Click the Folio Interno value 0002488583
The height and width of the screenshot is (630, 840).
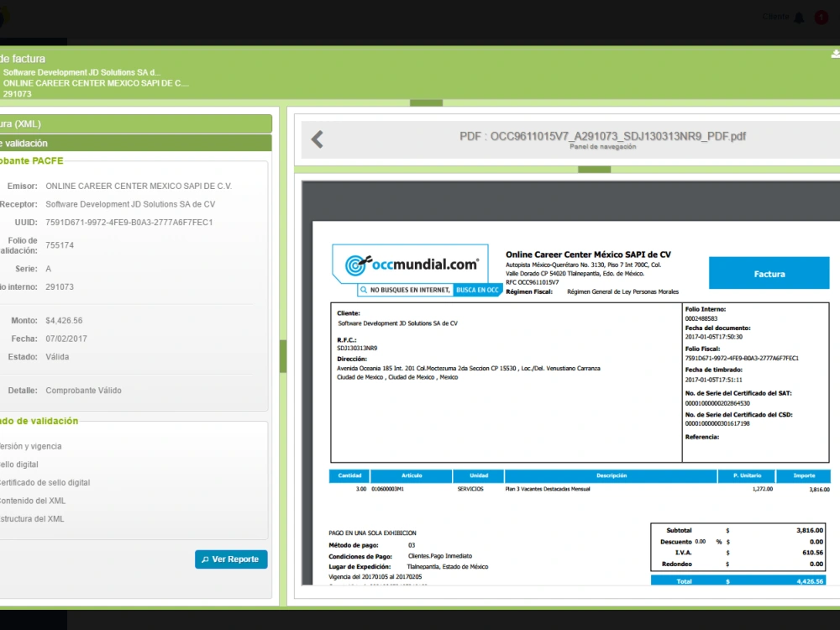pos(701,318)
